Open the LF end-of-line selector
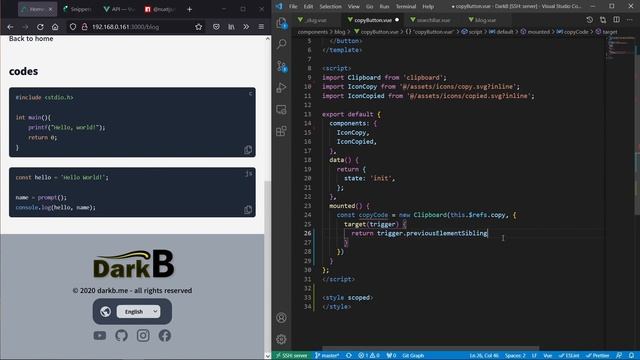 [x=534, y=356]
